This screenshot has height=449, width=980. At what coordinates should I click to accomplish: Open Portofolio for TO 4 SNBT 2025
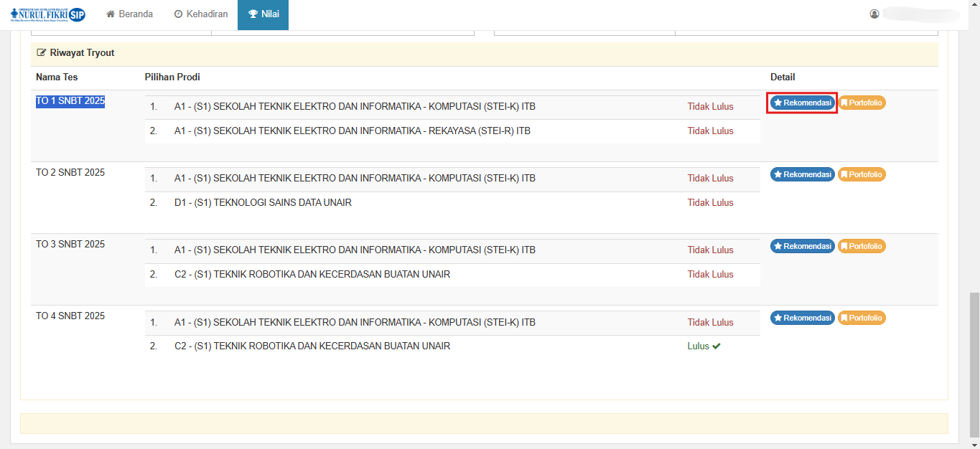click(x=862, y=318)
